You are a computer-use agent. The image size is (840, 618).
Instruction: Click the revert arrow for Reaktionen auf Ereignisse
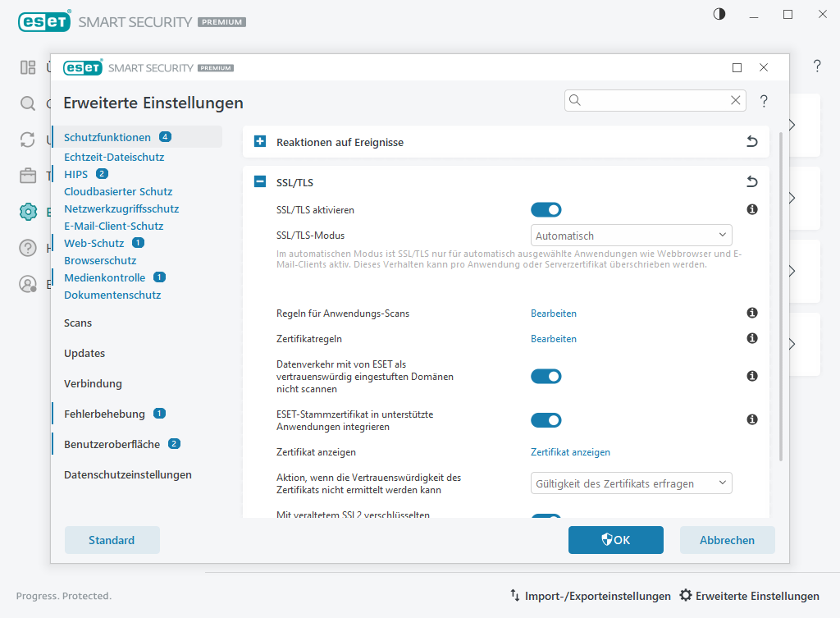[x=751, y=142]
